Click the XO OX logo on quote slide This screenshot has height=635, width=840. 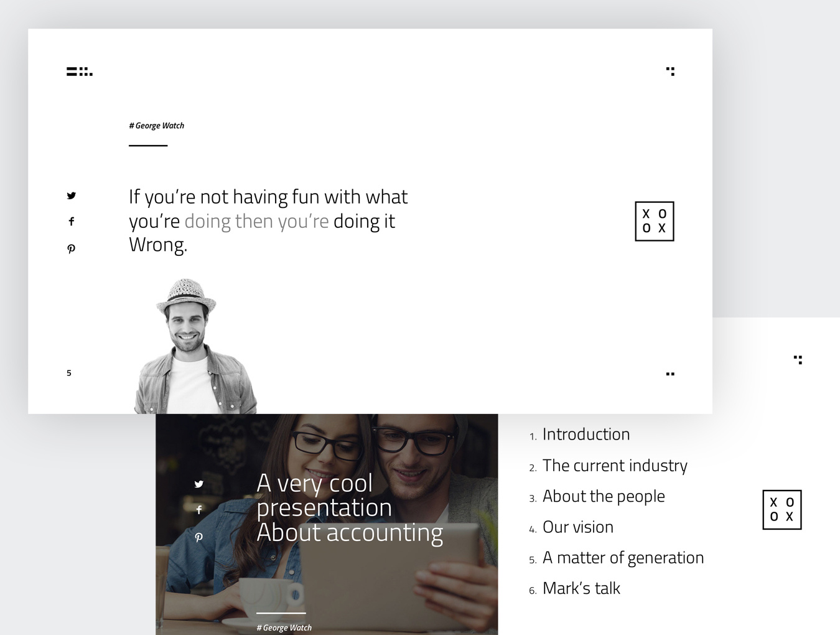(x=654, y=221)
